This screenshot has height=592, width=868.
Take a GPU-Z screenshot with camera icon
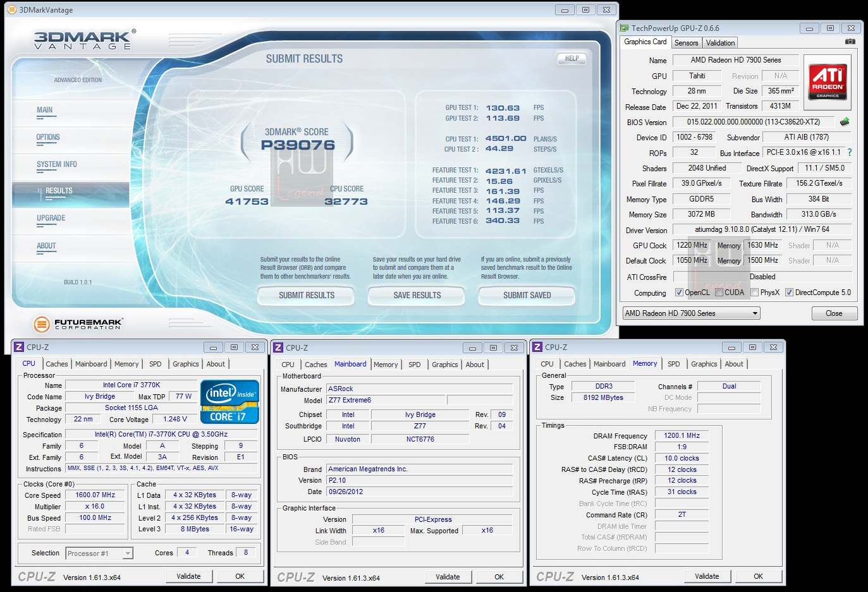pyautogui.click(x=850, y=42)
